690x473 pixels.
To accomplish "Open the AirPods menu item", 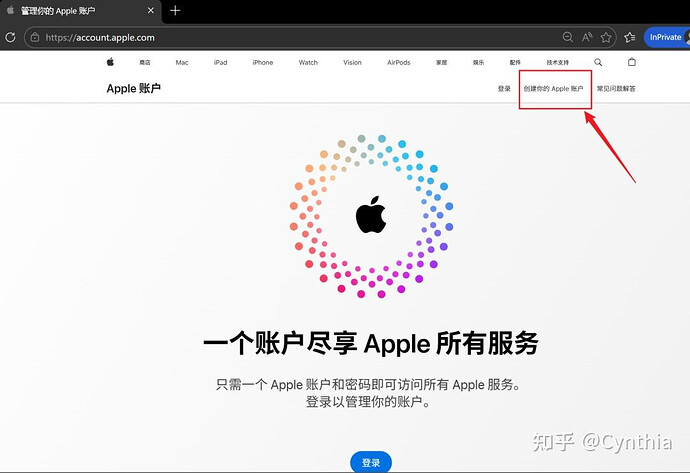I will click(x=399, y=62).
